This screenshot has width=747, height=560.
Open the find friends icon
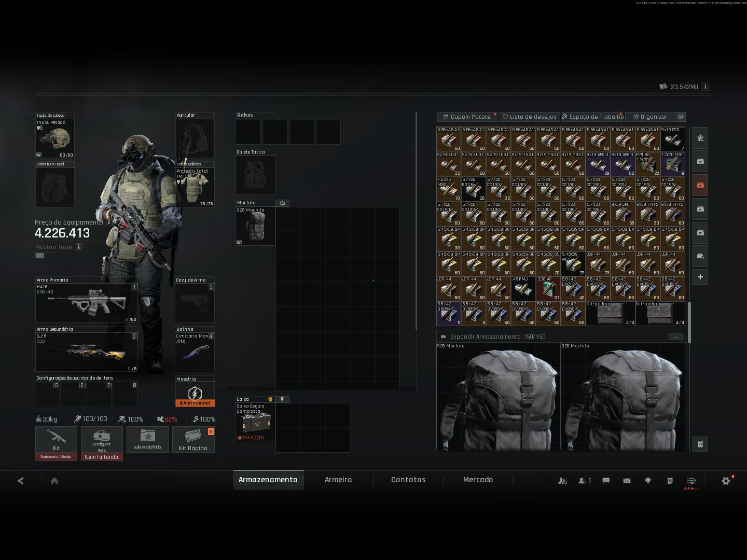click(x=562, y=481)
